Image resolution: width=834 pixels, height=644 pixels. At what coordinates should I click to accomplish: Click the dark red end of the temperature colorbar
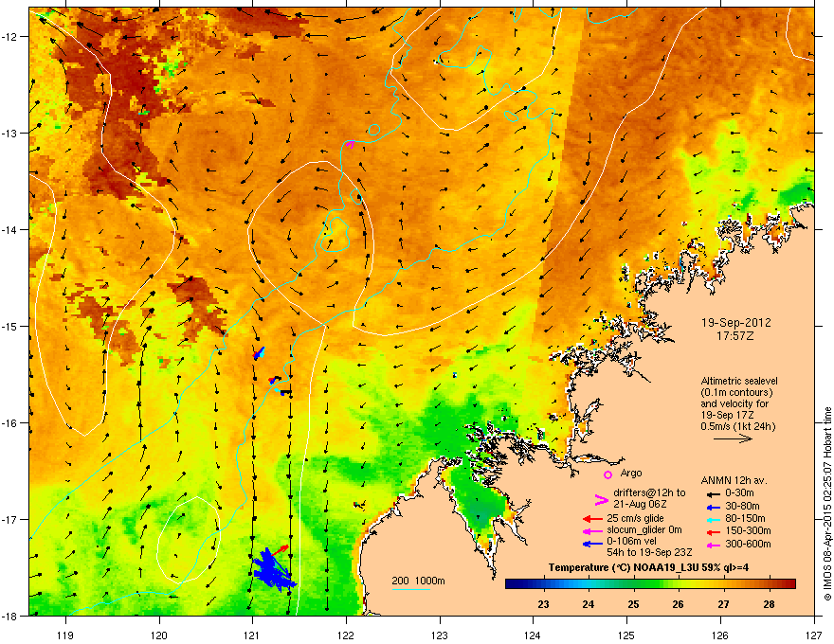789,584
